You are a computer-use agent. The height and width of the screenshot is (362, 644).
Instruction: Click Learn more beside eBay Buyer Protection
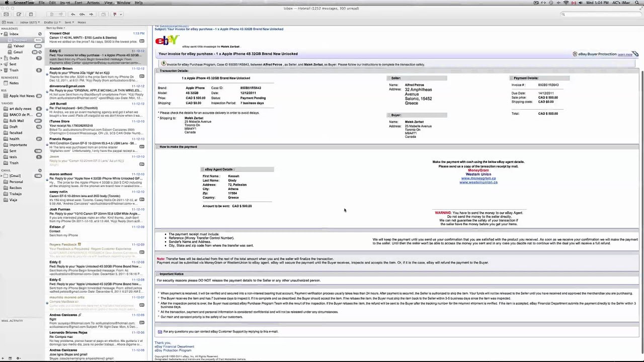click(625, 54)
